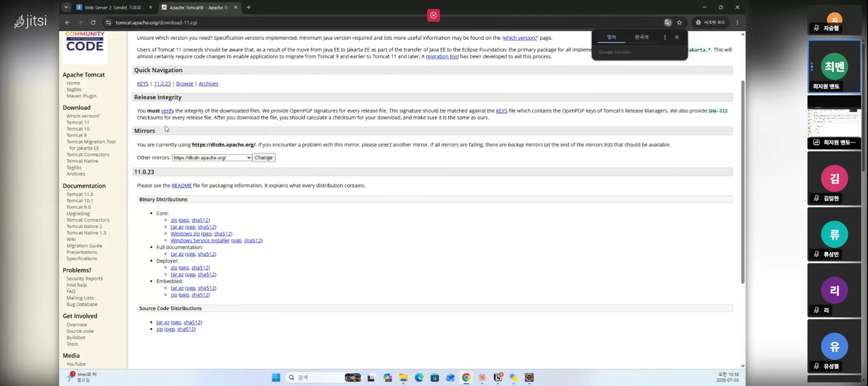The width and height of the screenshot is (868, 386).
Task: Switch to Chrome in the taskbar
Action: (466, 377)
